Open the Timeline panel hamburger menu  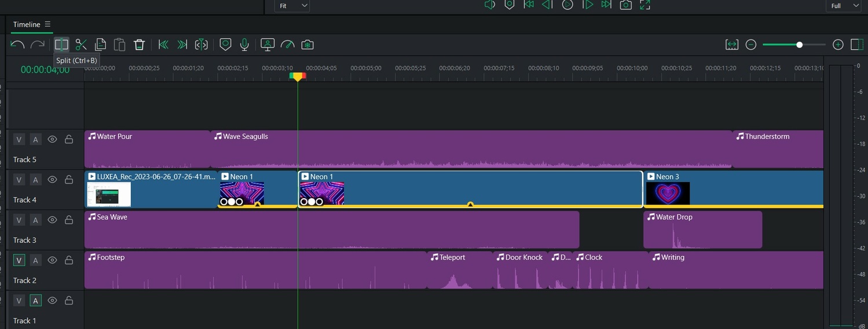(47, 24)
